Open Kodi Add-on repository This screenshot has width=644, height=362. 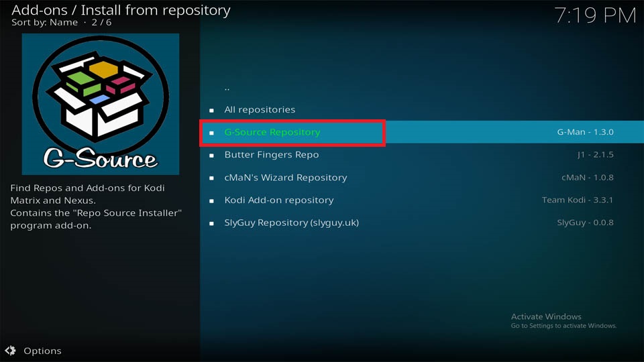coord(422,200)
